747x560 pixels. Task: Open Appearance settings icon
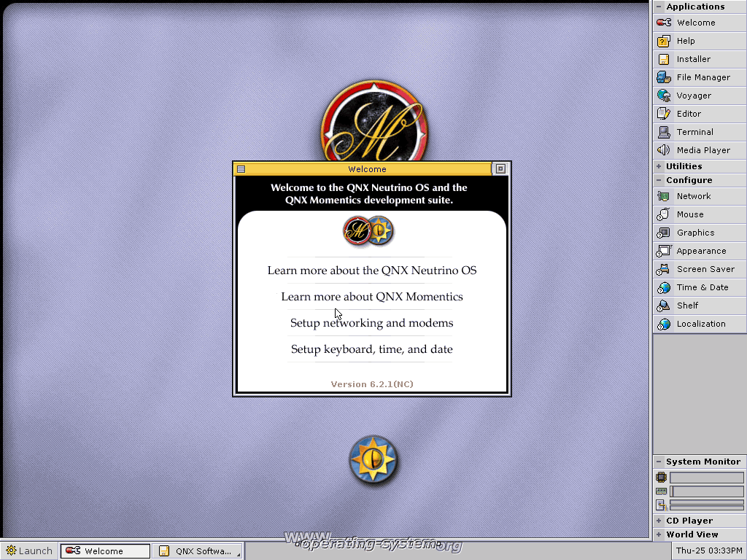pos(663,251)
